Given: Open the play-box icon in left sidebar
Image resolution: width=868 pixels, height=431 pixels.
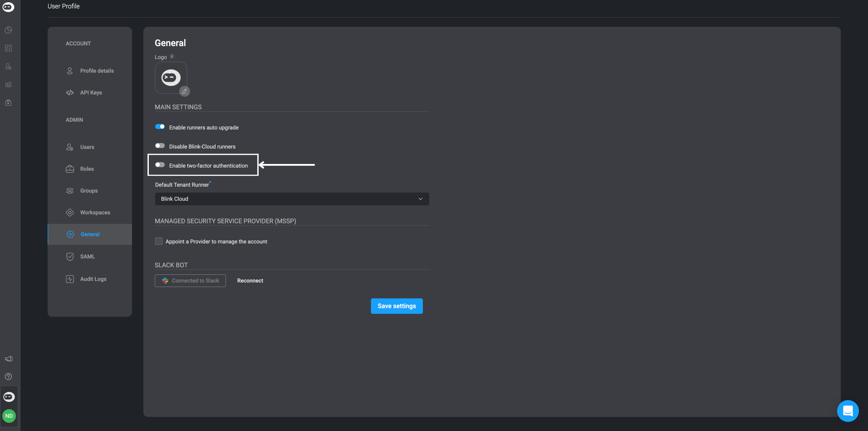Looking at the screenshot, I should coord(8,103).
